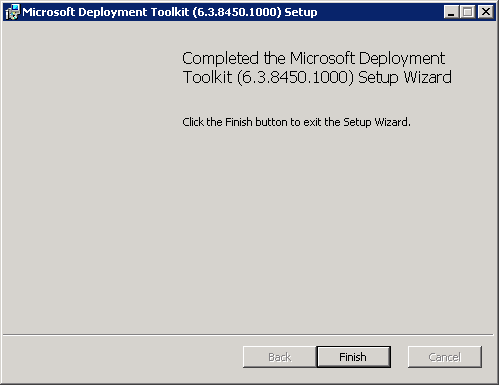Select the 'Completed the Microsoft Deployment' heading line
Viewport: 499px width, 385px height.
[x=313, y=58]
